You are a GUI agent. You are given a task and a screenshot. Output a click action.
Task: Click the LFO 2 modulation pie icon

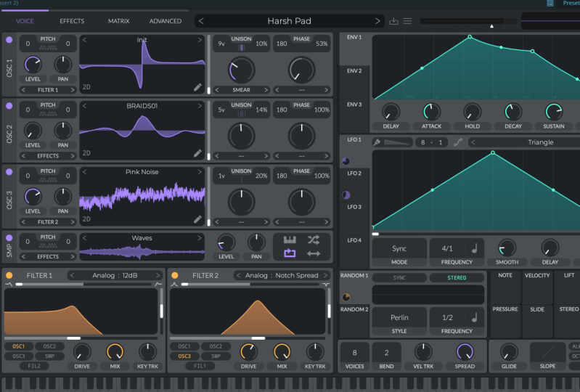[x=346, y=195]
